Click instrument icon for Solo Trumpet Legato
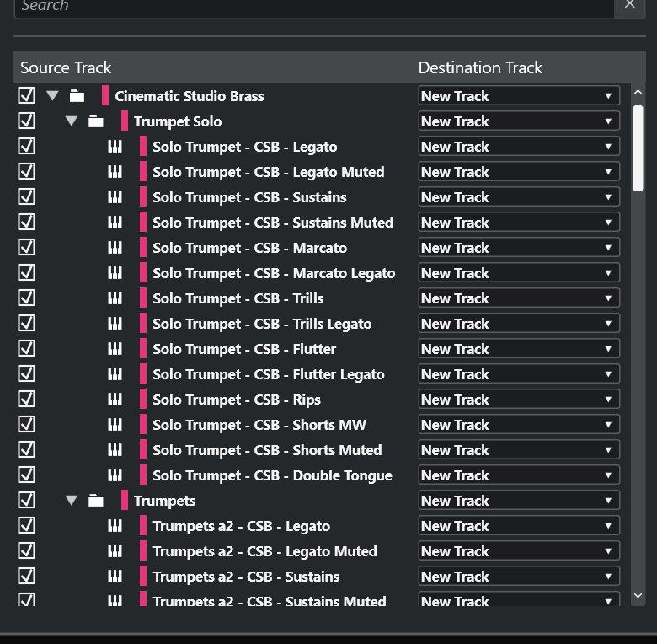This screenshot has width=657, height=644. pos(115,147)
